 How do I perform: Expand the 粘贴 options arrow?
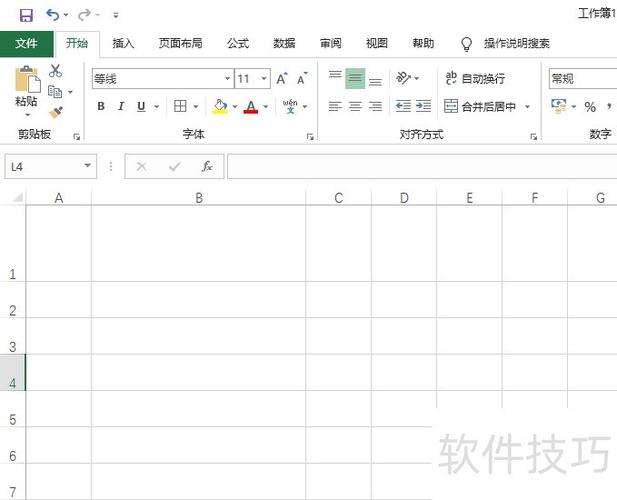pyautogui.click(x=27, y=115)
